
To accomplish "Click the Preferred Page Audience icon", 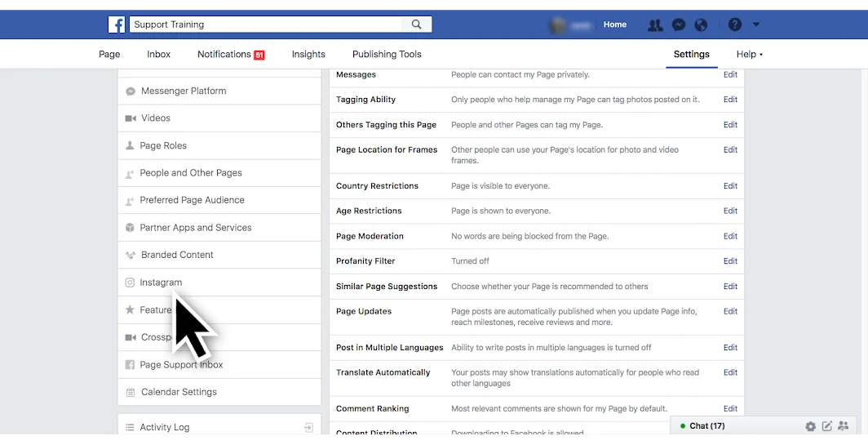I will point(130,201).
